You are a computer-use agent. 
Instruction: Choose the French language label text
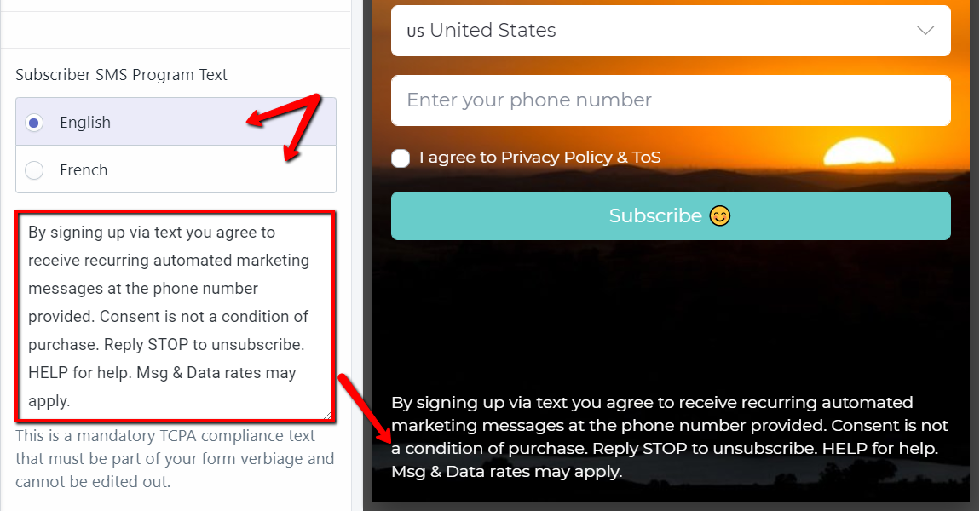tap(84, 170)
